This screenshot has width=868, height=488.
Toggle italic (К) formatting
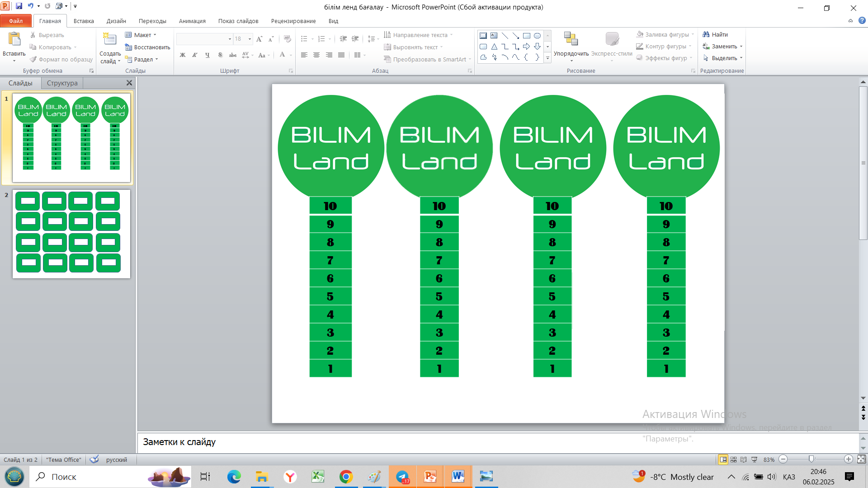coord(195,55)
